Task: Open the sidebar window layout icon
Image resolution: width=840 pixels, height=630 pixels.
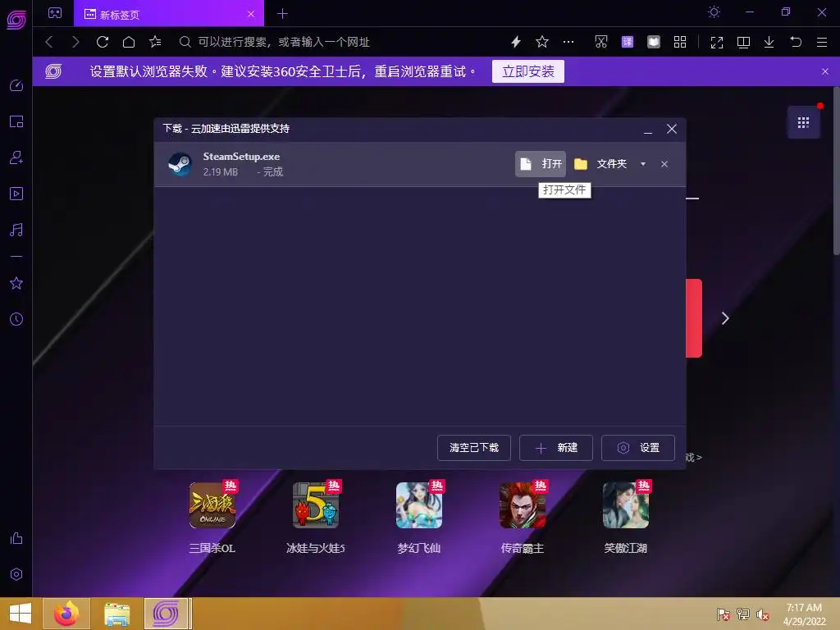Action: click(16, 121)
